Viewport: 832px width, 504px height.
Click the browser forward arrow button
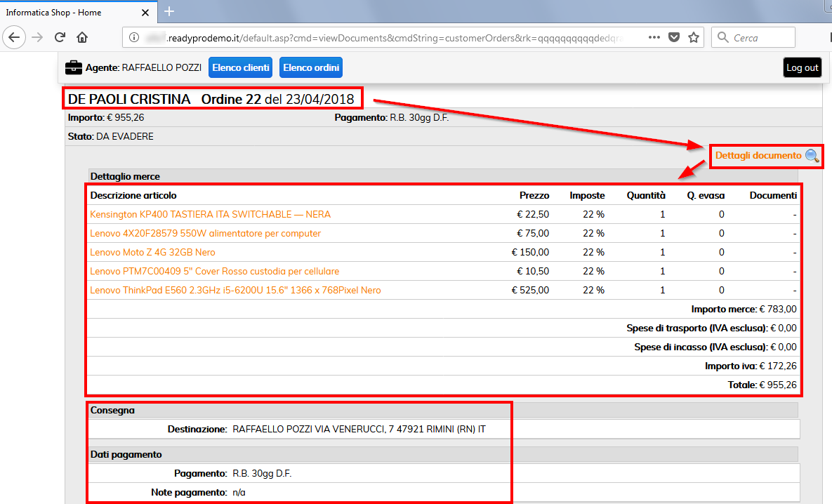tap(38, 37)
